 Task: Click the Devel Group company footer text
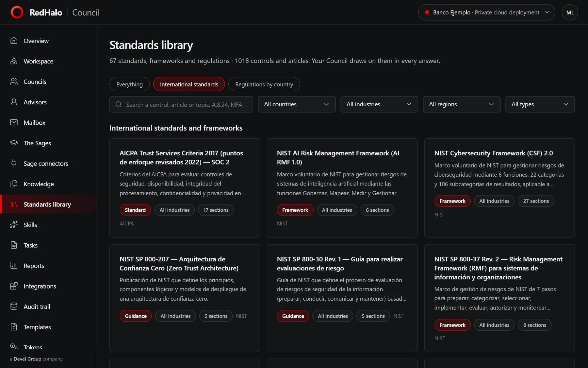pyautogui.click(x=36, y=359)
